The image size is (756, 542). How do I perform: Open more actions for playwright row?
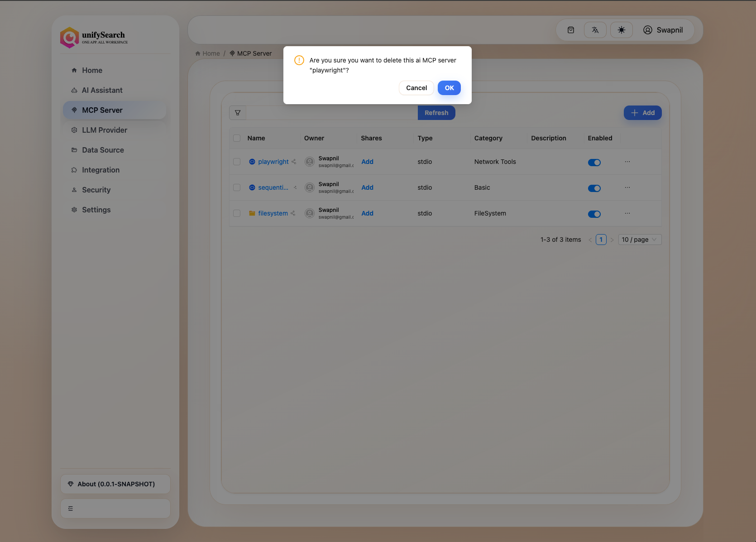coord(627,162)
